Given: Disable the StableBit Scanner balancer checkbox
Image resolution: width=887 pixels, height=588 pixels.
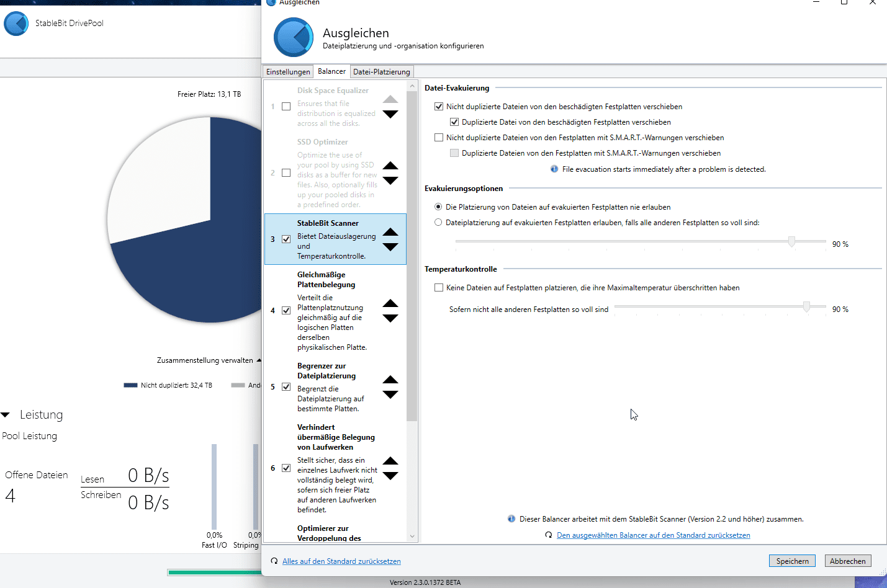Looking at the screenshot, I should 286,239.
